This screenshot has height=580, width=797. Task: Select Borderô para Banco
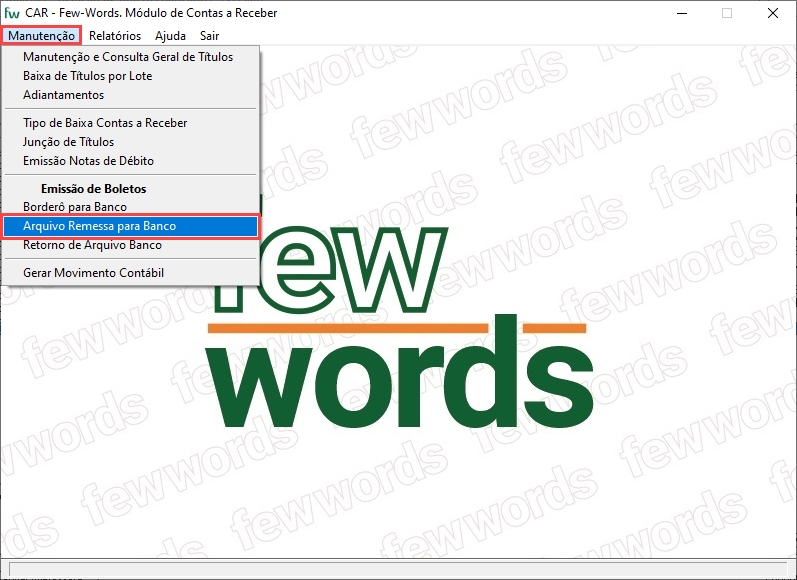[x=131, y=207]
